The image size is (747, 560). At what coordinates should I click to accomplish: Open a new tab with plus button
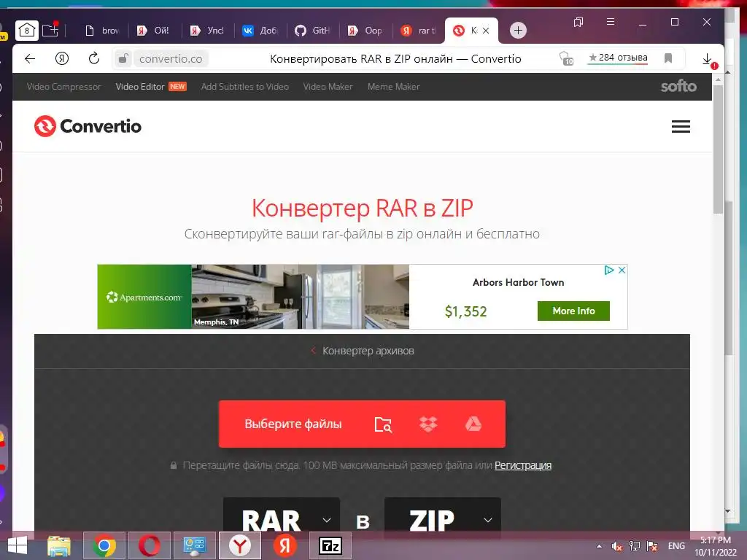click(x=518, y=31)
